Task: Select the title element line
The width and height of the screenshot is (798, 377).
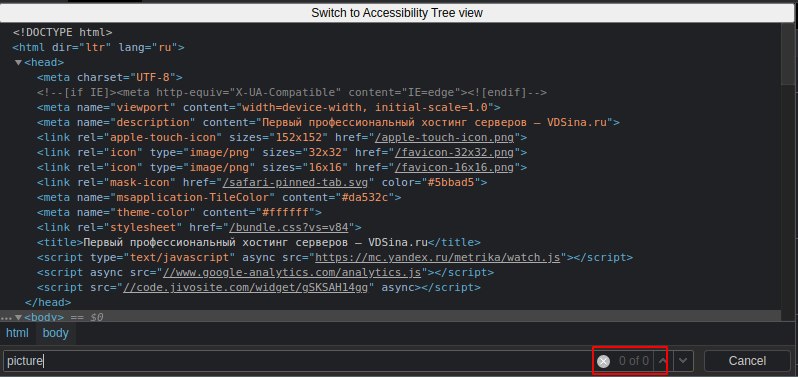Action: (259, 243)
